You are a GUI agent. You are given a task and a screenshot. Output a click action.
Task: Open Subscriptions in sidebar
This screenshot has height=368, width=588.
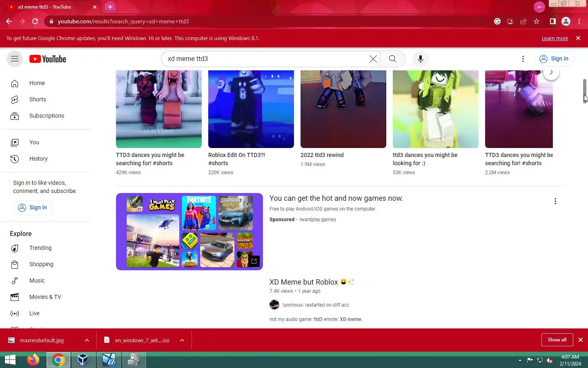(46, 116)
